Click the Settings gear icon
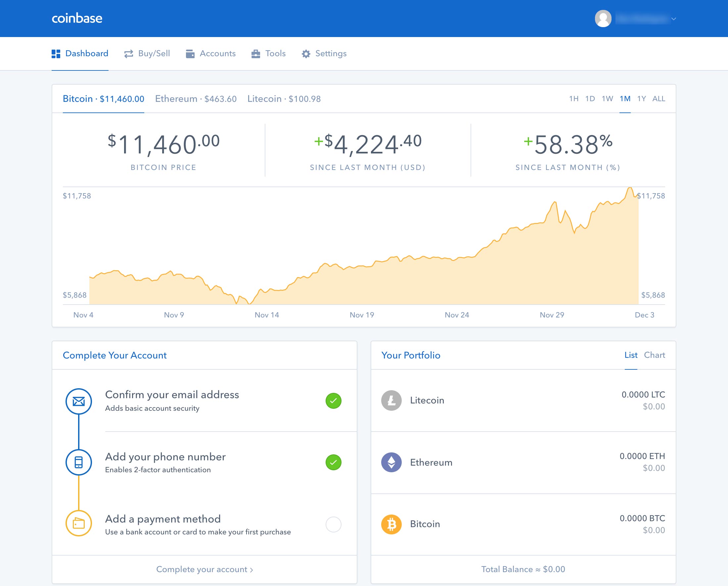728x586 pixels. [x=306, y=54]
